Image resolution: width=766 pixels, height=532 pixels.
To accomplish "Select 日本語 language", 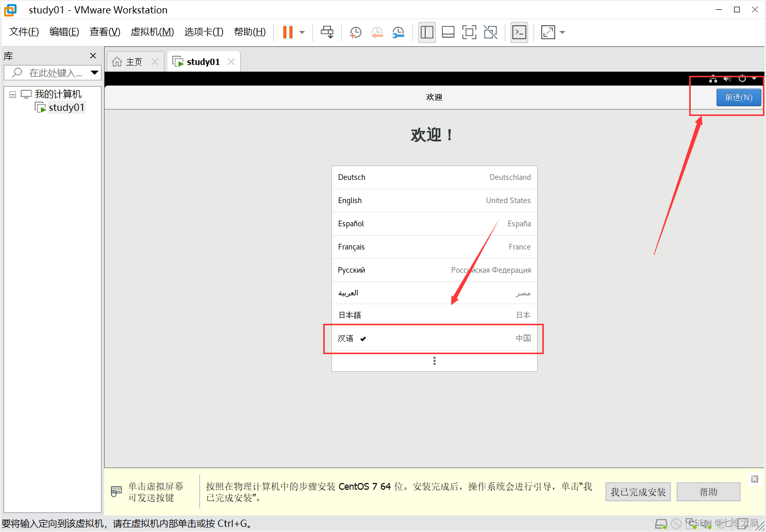I will pos(435,315).
